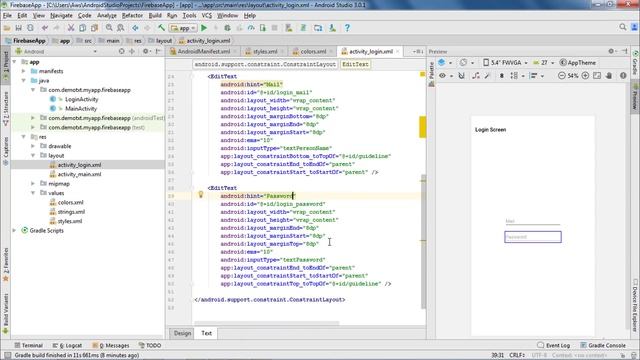The image size is (640, 360).
Task: Open the Gradle Console panel
Action: click(x=602, y=345)
